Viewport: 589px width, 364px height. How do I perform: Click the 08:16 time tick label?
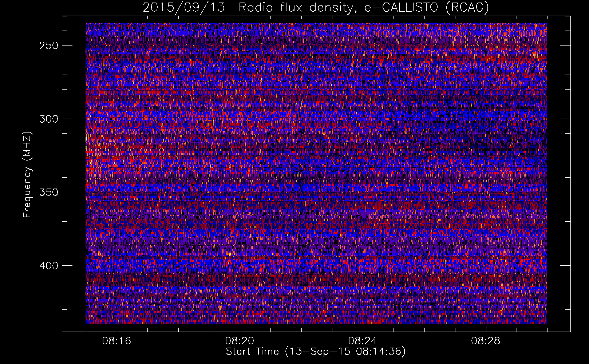pyautogui.click(x=116, y=341)
